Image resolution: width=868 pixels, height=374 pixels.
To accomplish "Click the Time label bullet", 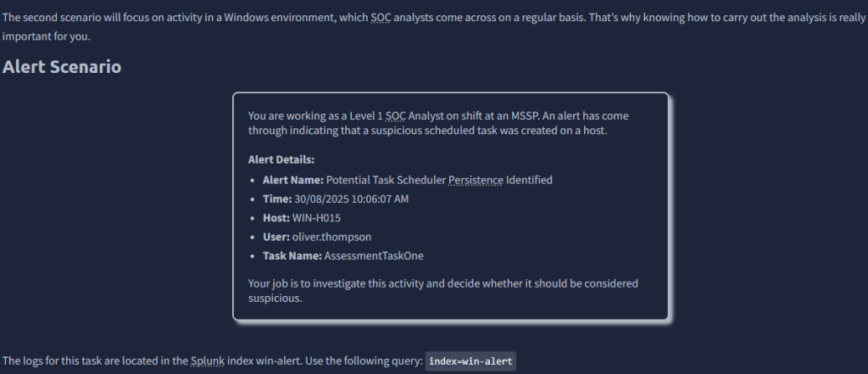I will pyautogui.click(x=277, y=198).
